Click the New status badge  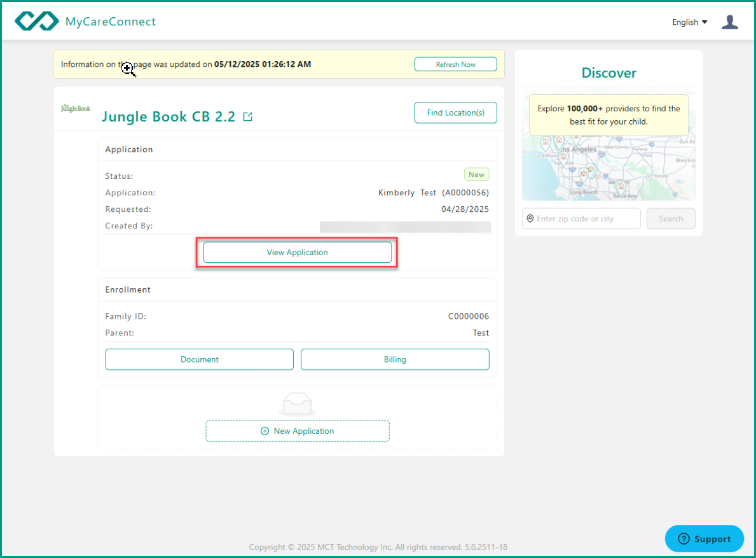(476, 174)
